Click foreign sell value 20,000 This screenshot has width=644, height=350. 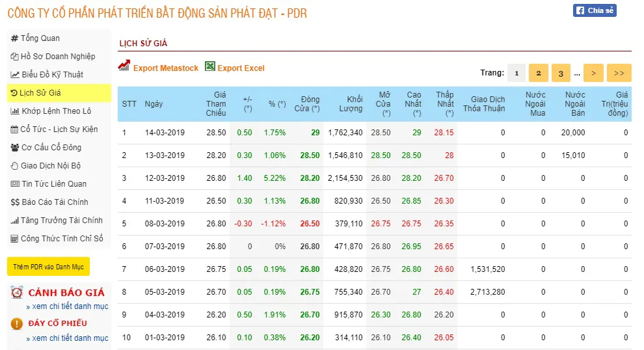(x=573, y=133)
